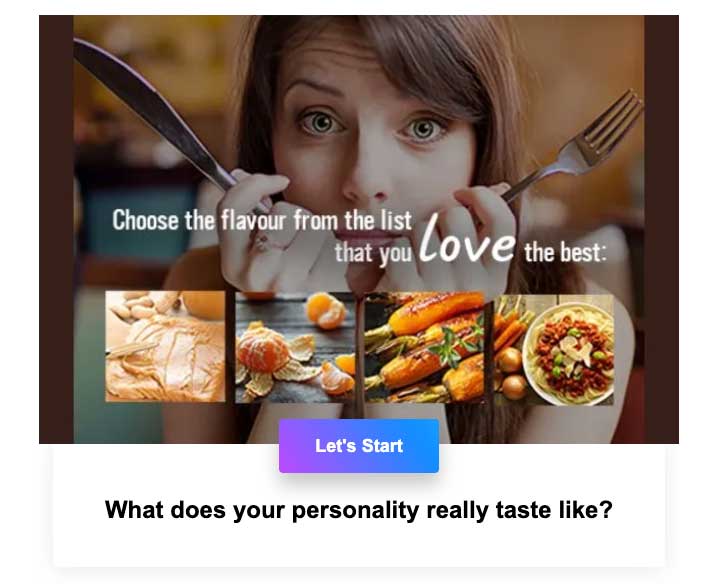Click the 'the best:' caption text

pos(565,252)
